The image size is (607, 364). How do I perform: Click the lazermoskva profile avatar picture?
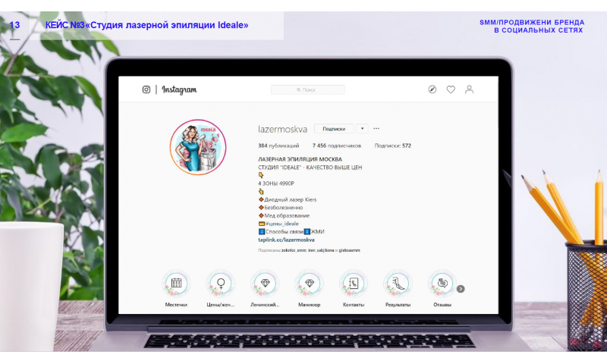[x=198, y=147]
